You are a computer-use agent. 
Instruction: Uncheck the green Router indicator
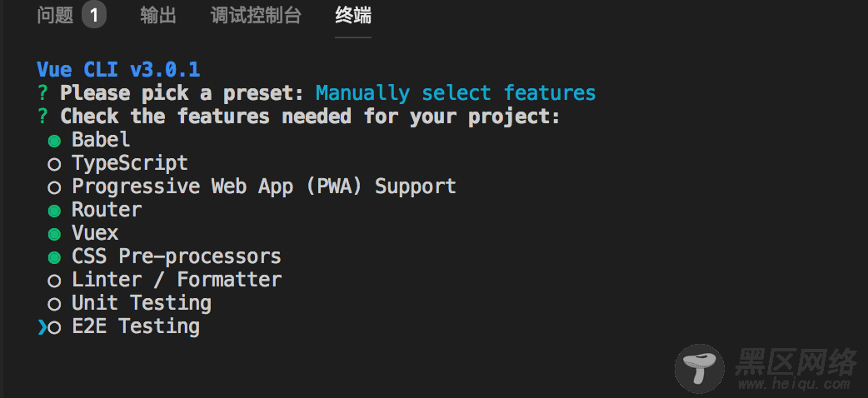pyautogui.click(x=53, y=211)
